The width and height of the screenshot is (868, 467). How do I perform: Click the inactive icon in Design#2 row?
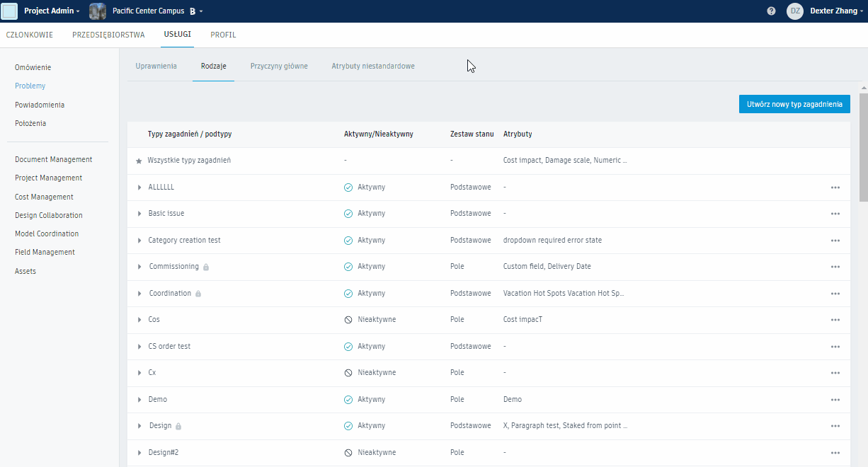point(348,452)
